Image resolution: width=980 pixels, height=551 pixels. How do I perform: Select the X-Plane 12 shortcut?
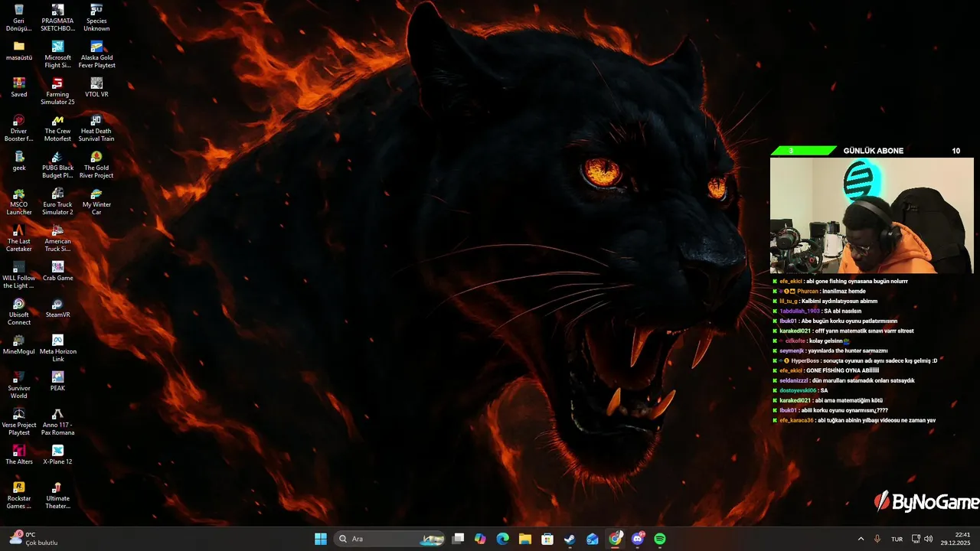tap(57, 455)
